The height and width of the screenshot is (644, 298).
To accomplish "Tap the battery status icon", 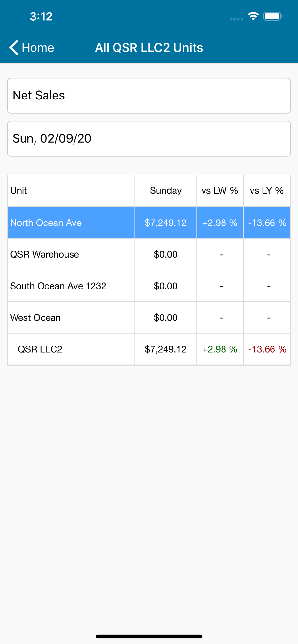I will coord(273,16).
